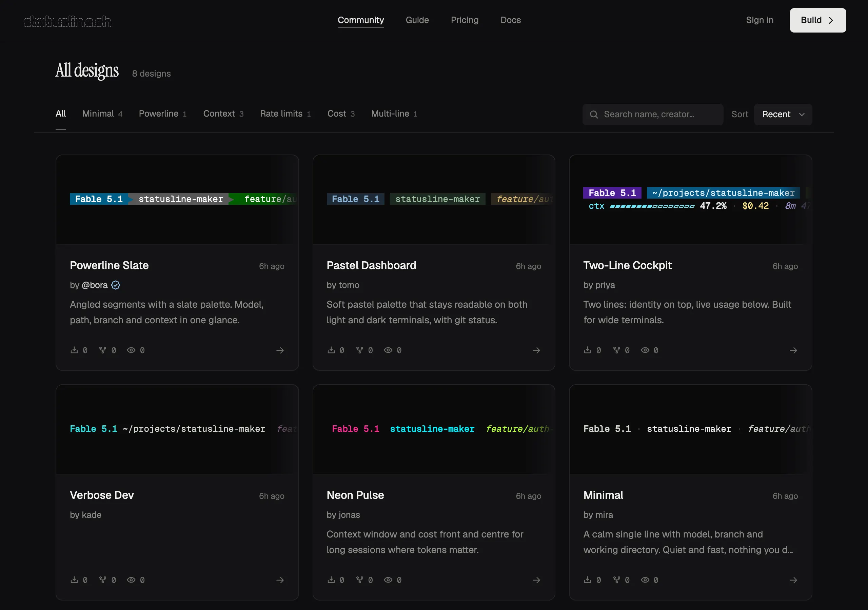Click the Verbose Dev preview thumbnail
The width and height of the screenshot is (868, 610).
[177, 429]
